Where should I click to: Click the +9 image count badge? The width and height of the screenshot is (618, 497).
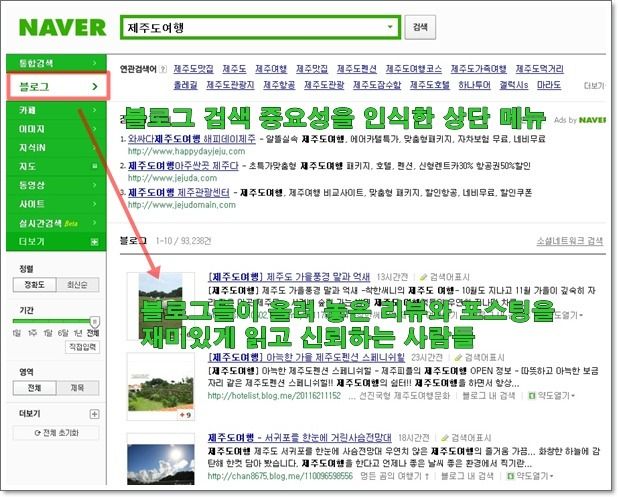185,415
